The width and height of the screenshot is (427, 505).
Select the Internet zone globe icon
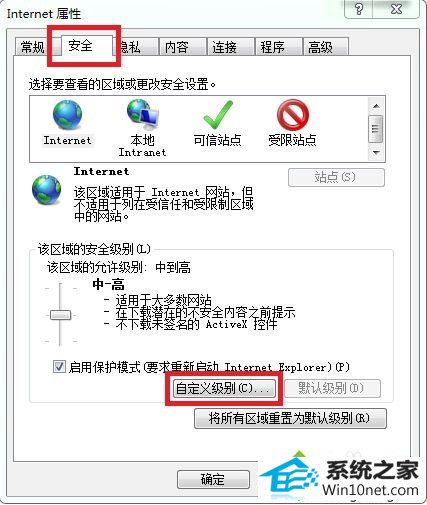coord(68,115)
